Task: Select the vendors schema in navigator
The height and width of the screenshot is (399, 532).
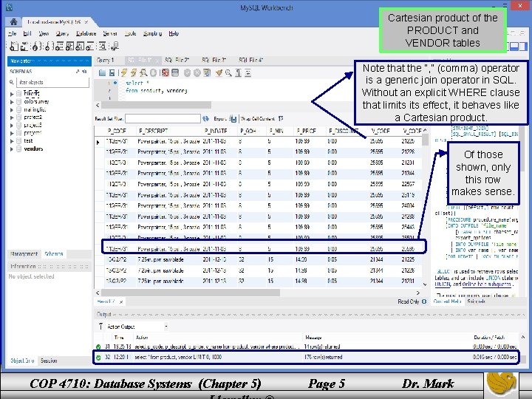Action: pos(33,149)
